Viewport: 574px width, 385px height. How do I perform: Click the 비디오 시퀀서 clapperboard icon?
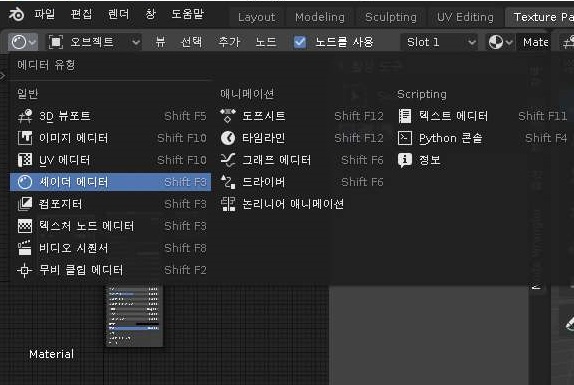tap(25, 248)
